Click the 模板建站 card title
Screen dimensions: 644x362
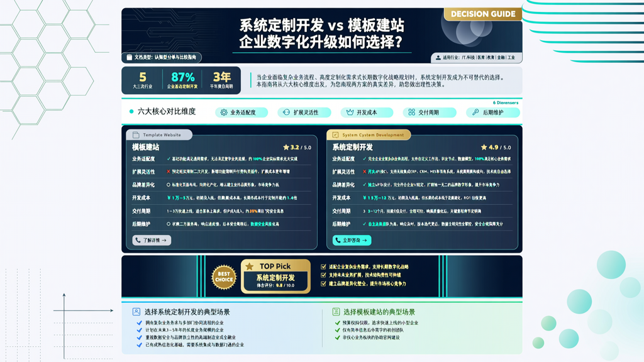pyautogui.click(x=145, y=147)
